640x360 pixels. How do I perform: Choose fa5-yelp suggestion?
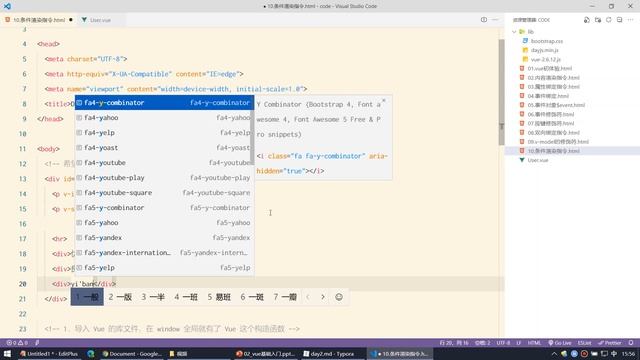(x=164, y=268)
